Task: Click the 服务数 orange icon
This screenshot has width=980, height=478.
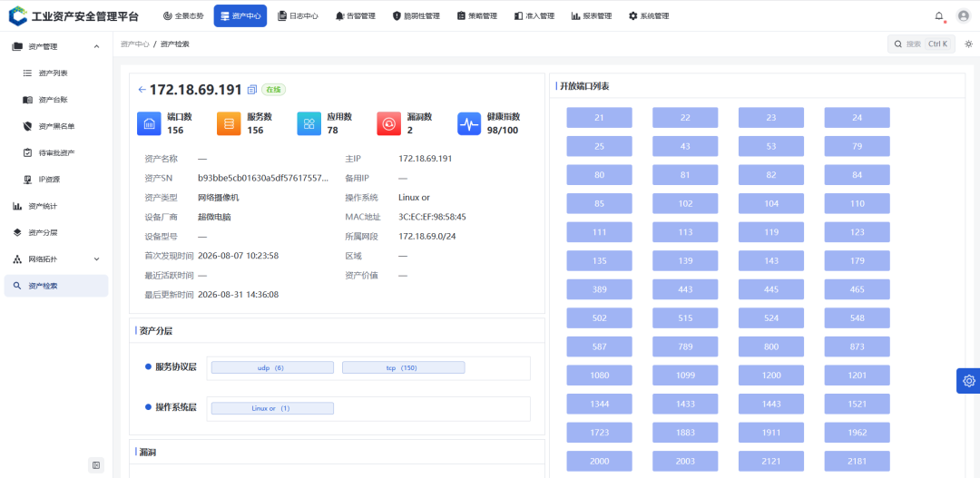Action: (229, 123)
